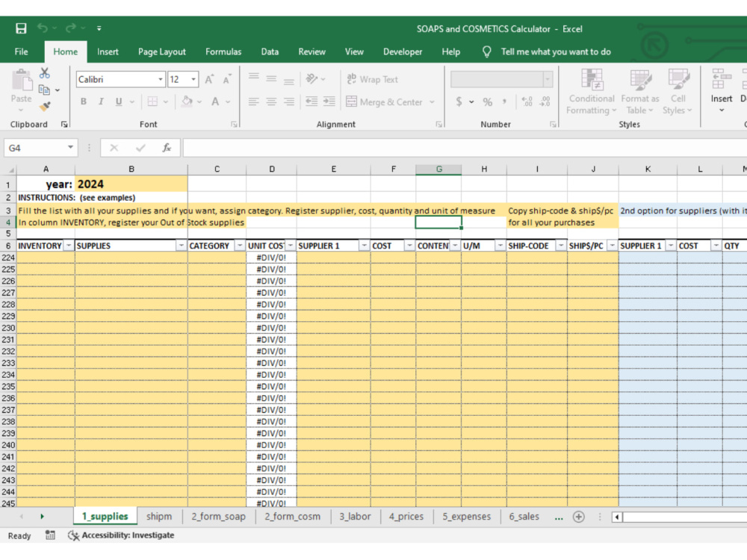Click the Name Box showing G4
This screenshot has height=560, width=747.
click(40, 148)
